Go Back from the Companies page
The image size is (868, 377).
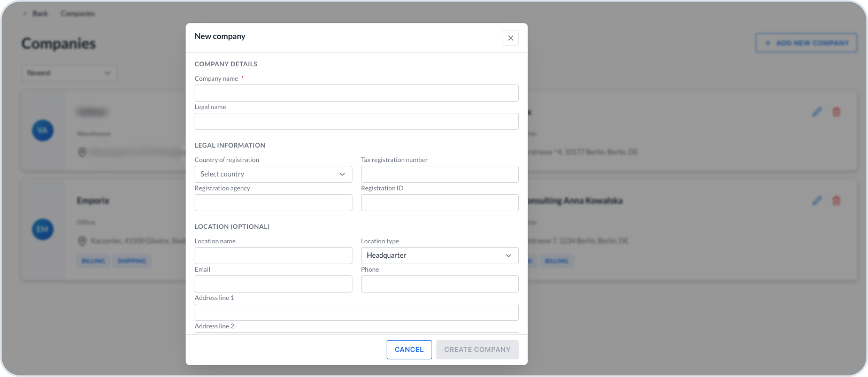pos(36,13)
